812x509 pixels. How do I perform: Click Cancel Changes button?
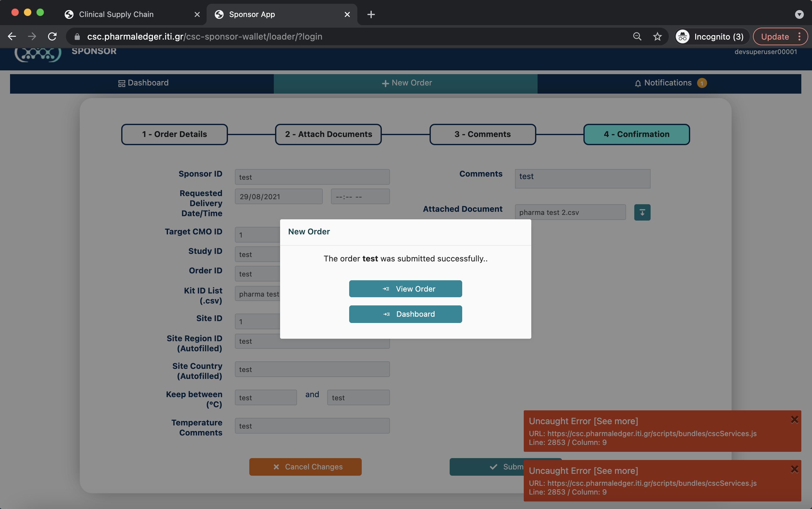(305, 467)
